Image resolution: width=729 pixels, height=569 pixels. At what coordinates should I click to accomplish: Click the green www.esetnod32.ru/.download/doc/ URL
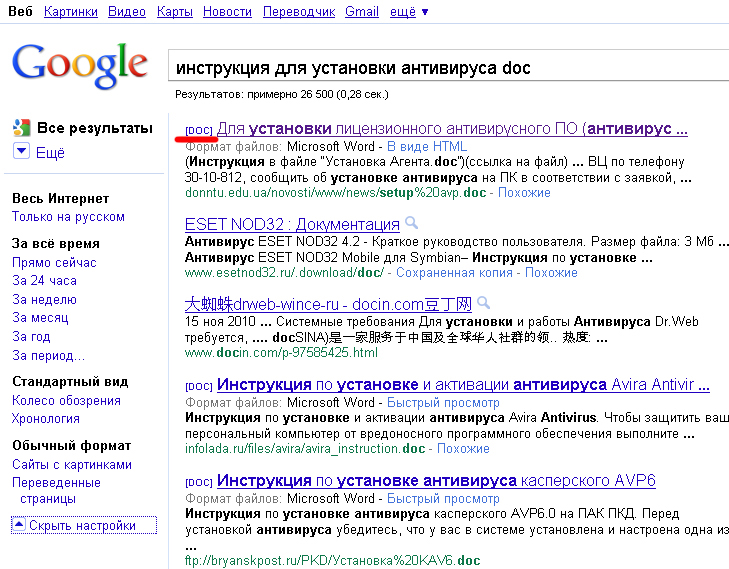pyautogui.click(x=284, y=272)
